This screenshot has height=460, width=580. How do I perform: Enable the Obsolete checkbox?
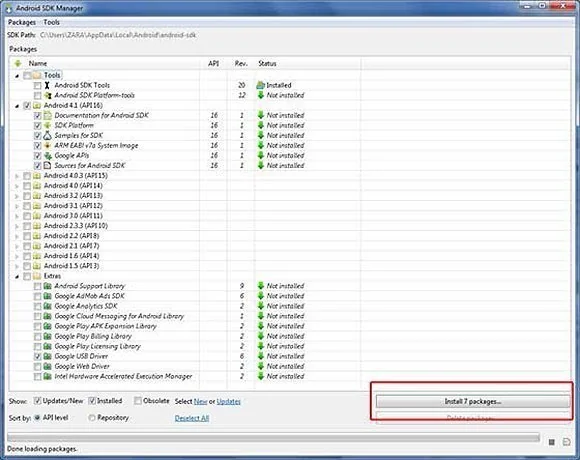[138, 401]
